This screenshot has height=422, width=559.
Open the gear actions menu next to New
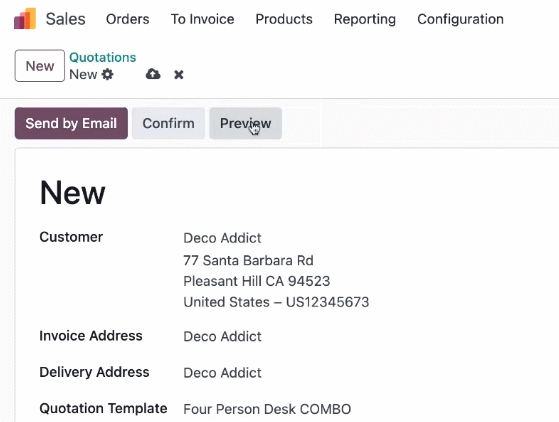tap(107, 74)
